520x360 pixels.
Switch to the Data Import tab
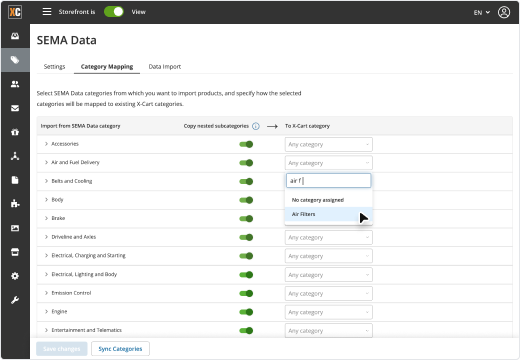[165, 67]
